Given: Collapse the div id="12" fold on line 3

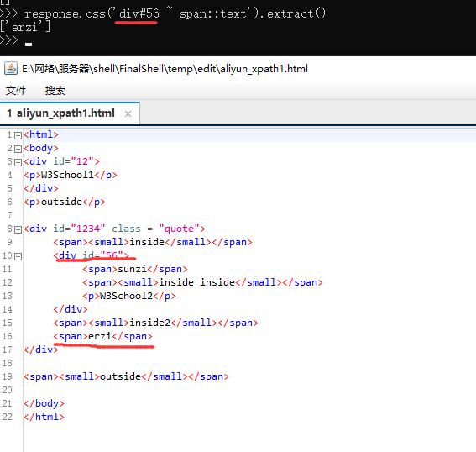Looking at the screenshot, I should click(x=18, y=162).
